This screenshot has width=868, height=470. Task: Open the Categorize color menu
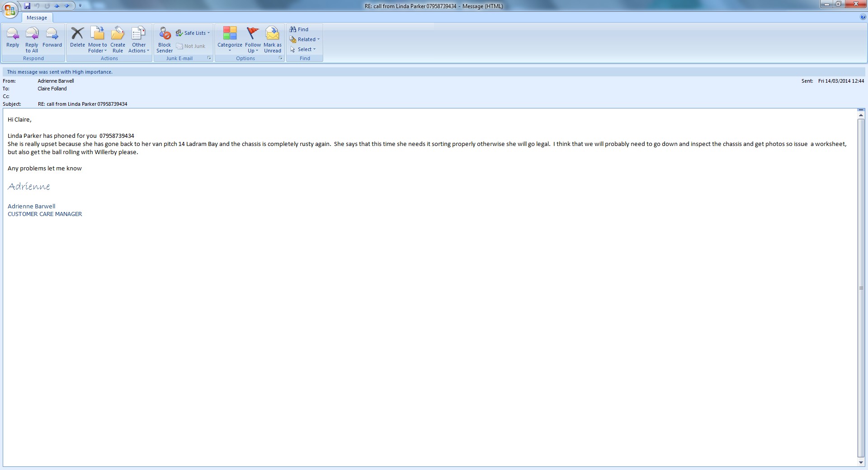coord(230,40)
